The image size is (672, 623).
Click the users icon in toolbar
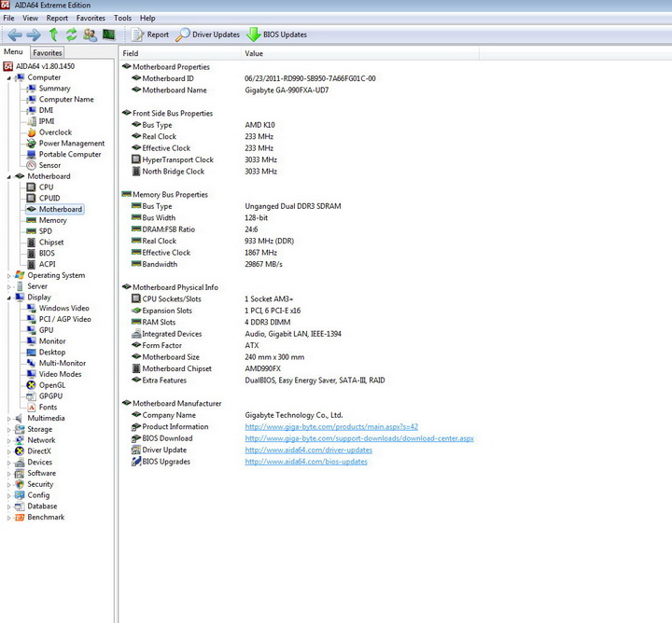90,35
